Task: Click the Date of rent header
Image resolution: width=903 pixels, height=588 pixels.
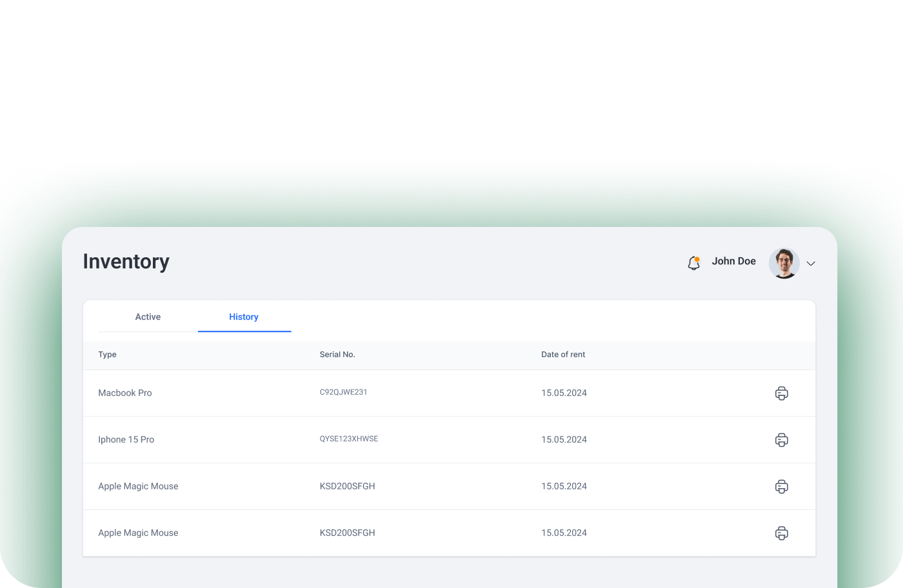Action: coord(563,355)
